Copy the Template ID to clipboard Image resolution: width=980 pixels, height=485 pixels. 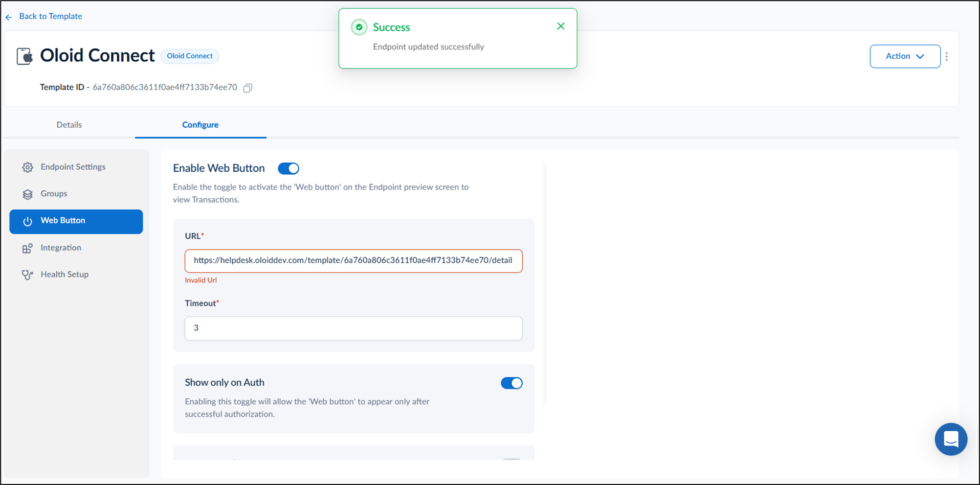[x=248, y=88]
